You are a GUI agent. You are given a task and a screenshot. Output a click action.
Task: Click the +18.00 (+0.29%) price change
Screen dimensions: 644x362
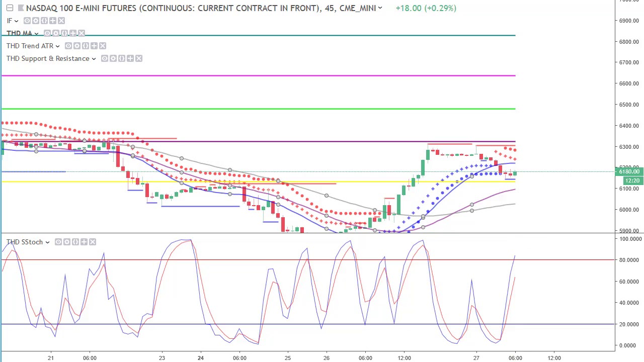click(x=426, y=8)
